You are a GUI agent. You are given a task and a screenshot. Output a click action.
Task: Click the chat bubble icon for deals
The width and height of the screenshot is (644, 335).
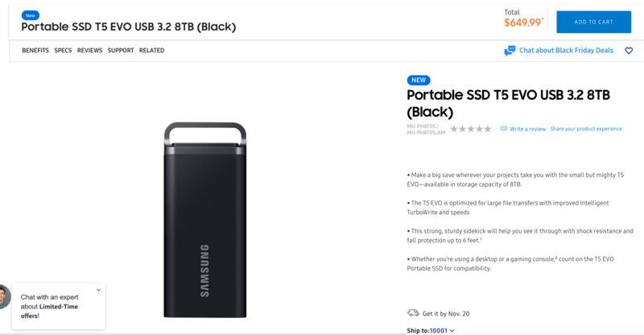pyautogui.click(x=510, y=51)
